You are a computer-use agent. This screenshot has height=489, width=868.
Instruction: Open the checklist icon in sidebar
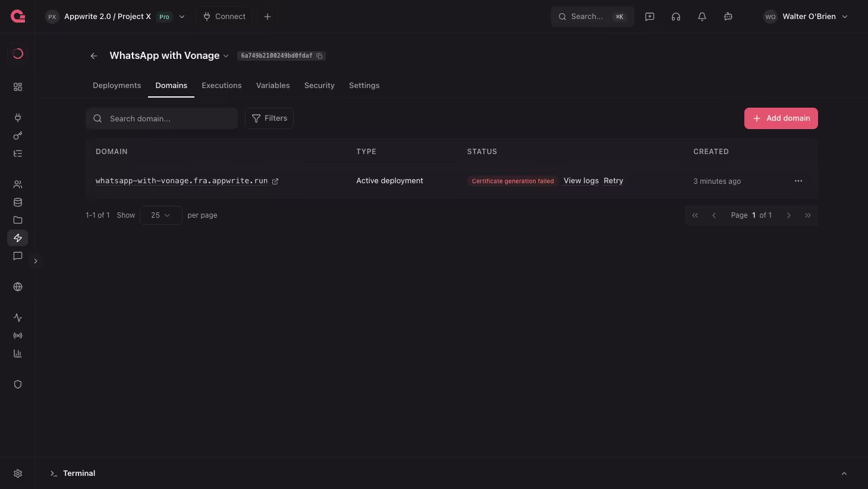18,153
